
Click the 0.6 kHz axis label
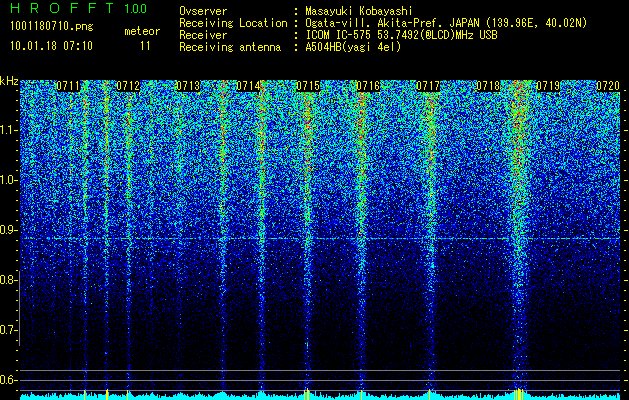coord(8,380)
